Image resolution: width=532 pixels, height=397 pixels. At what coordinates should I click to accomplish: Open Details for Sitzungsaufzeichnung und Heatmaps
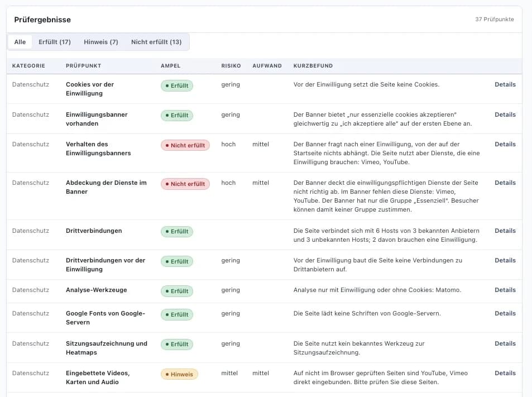tap(505, 343)
